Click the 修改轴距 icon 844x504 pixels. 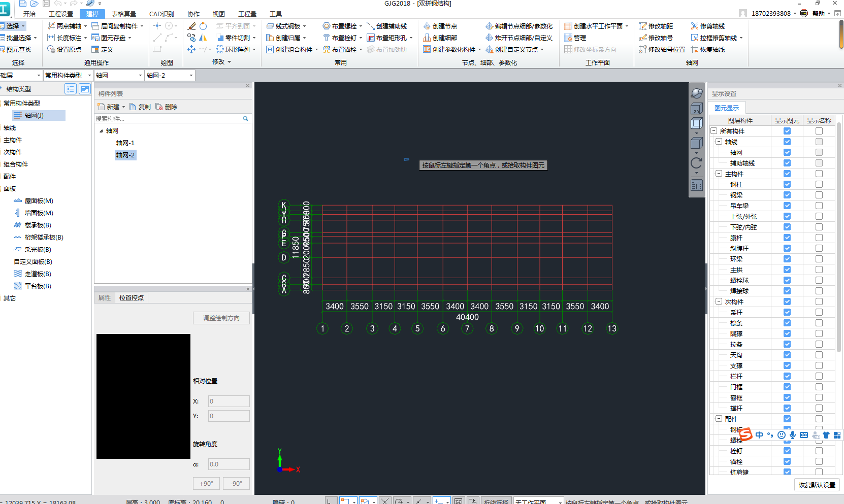[643, 26]
